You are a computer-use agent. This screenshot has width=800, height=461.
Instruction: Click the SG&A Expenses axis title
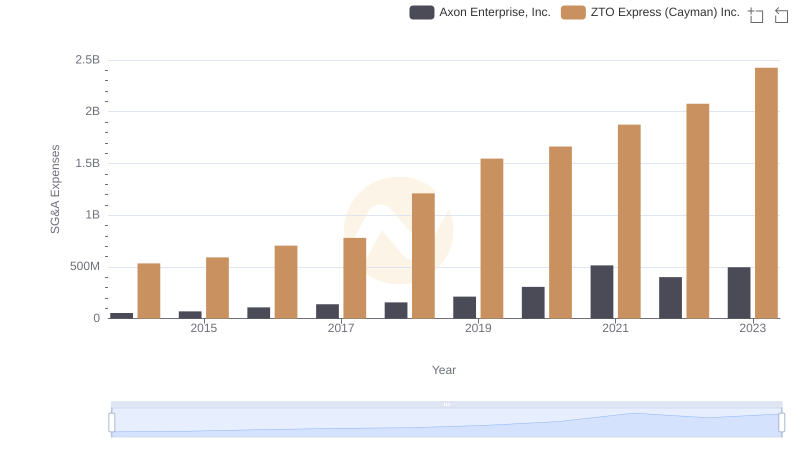(x=55, y=189)
